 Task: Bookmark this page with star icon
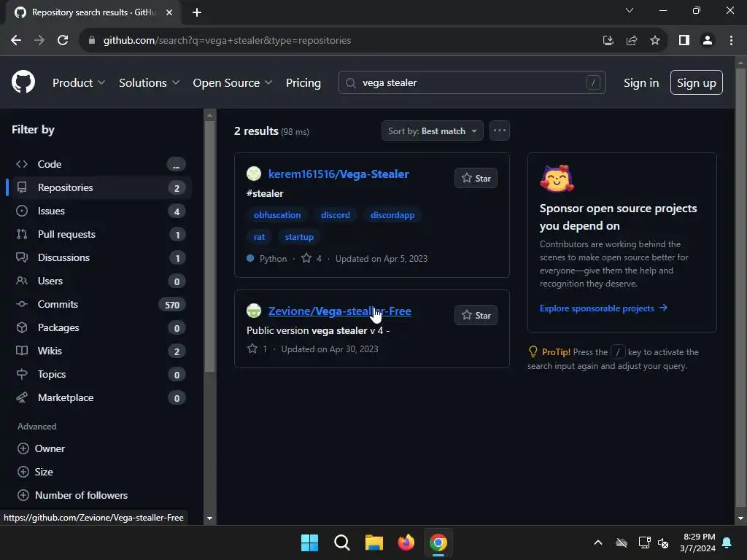point(655,41)
